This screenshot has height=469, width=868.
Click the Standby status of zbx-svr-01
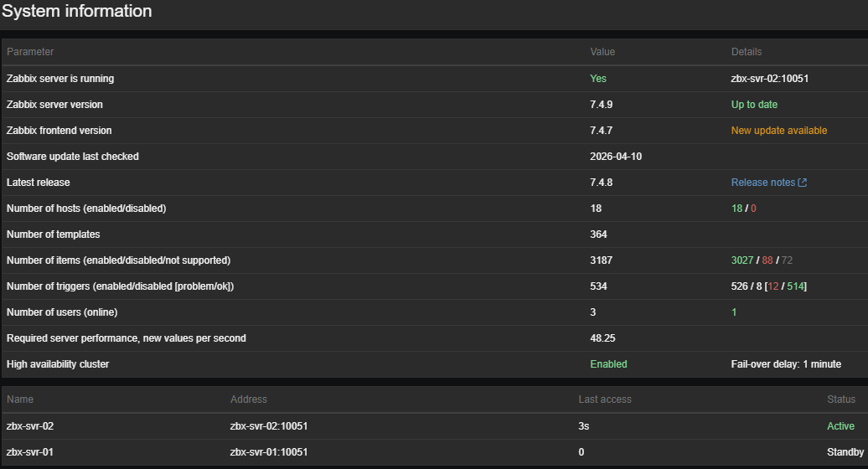pos(845,452)
